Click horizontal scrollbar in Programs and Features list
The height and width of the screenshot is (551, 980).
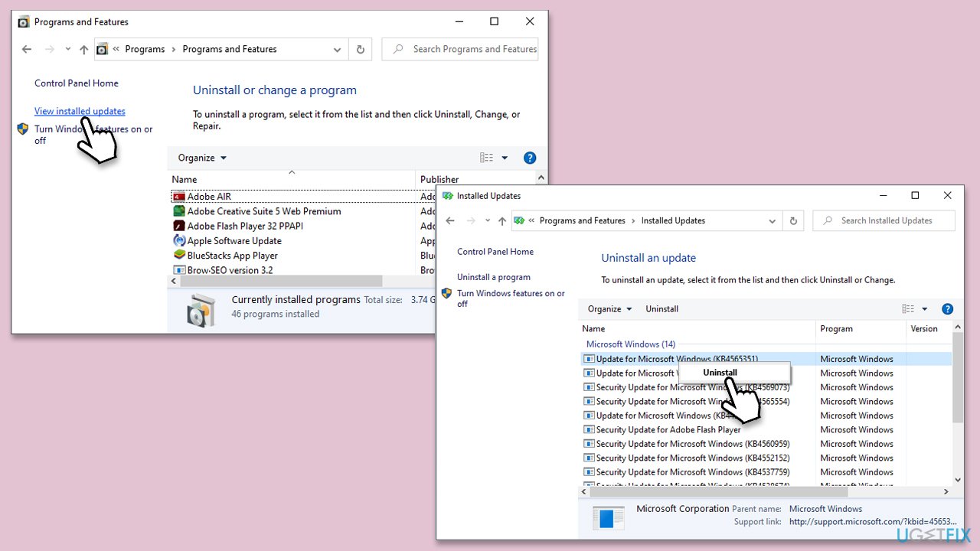point(282,282)
